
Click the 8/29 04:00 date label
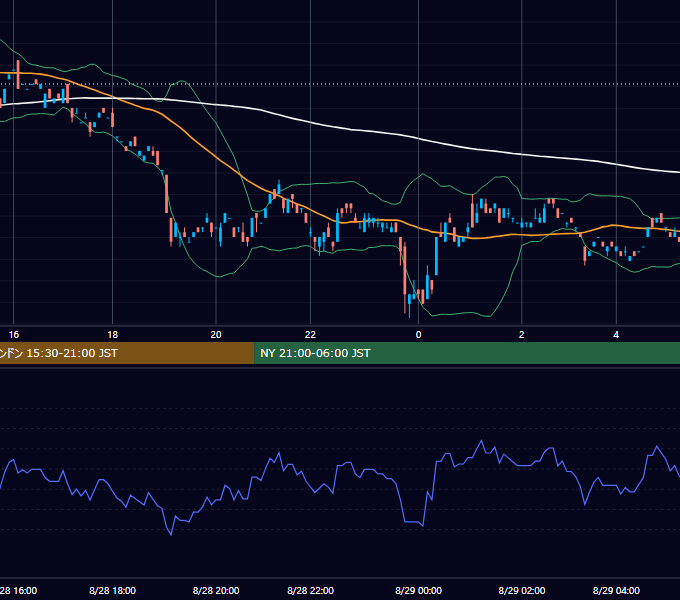click(x=616, y=590)
